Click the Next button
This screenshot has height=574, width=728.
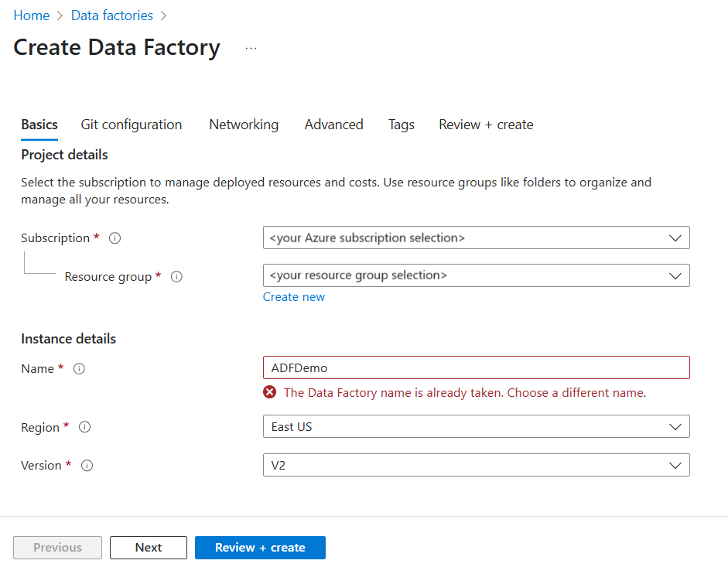(x=148, y=547)
